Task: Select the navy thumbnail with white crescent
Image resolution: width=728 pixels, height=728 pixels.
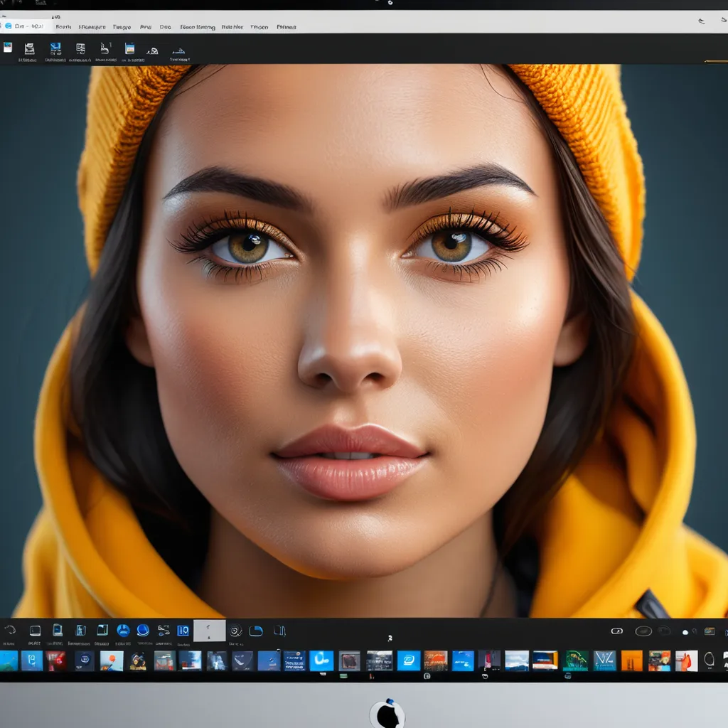Action: (x=242, y=660)
